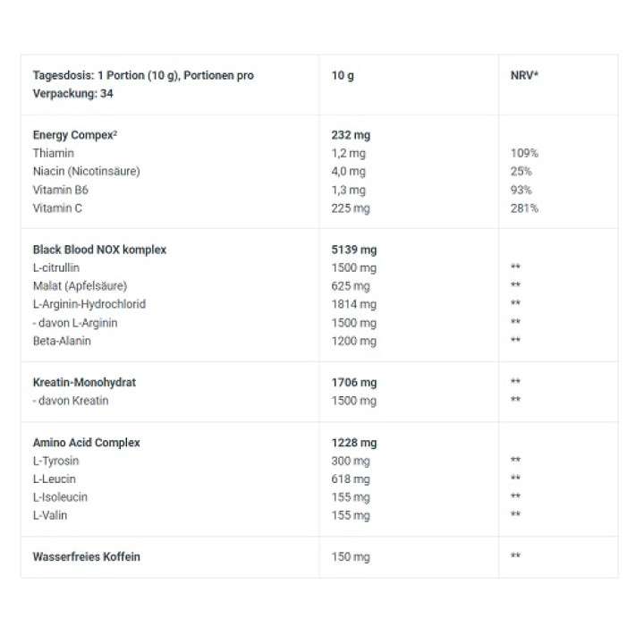This screenshot has height=644, width=644.
Task: Click the 281% NRV value
Action: 524,208
